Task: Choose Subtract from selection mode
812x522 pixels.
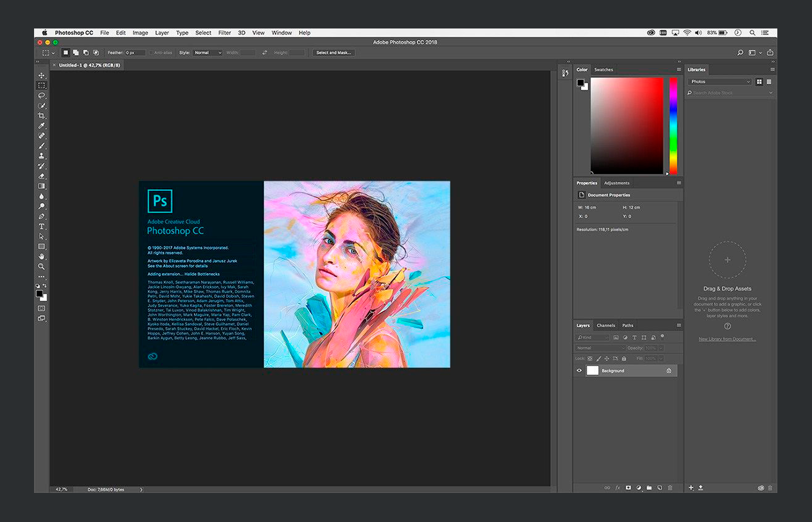Action: coord(85,53)
